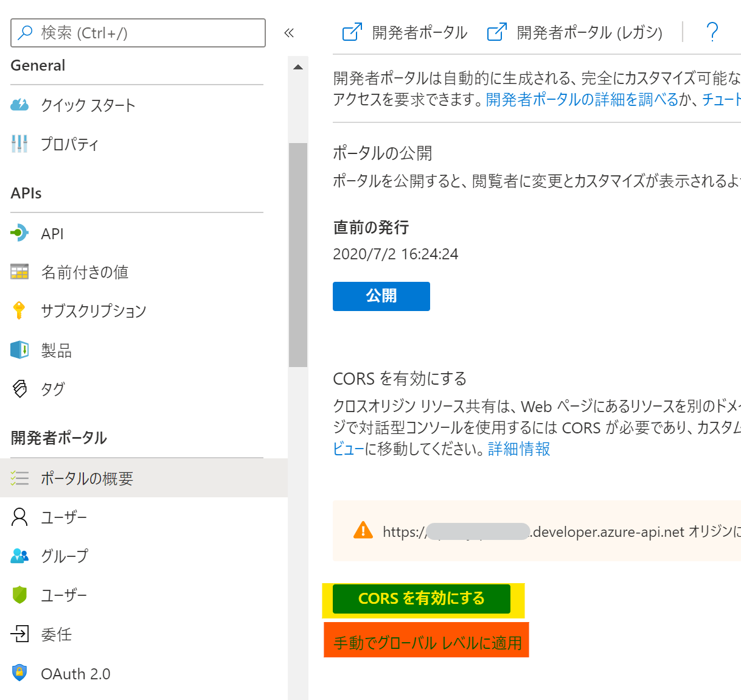Click the 2020/7/2 16:24:24 timestamp text
This screenshot has height=700, width=741.
[x=395, y=254]
